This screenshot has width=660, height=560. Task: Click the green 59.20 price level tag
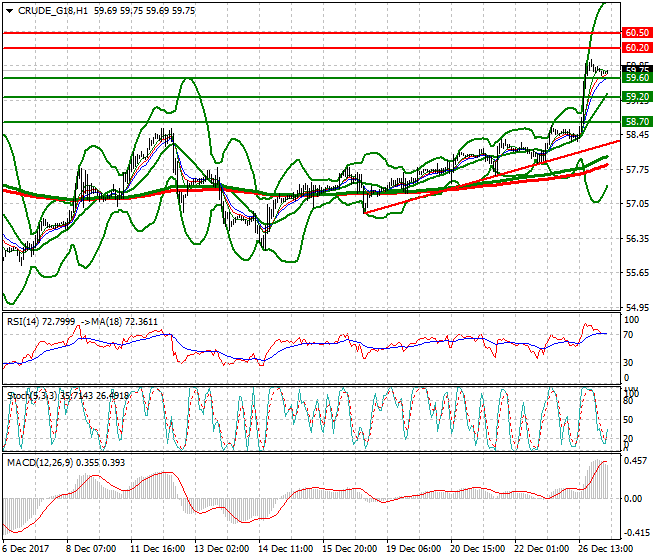pyautogui.click(x=636, y=97)
